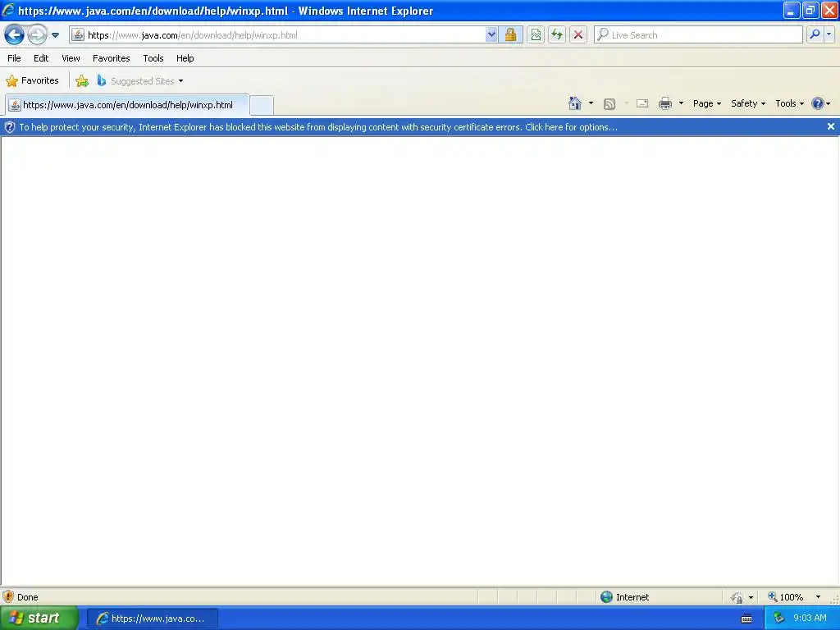Open the Safety command bar menu
Screen dimensions: 840x630
click(748, 103)
